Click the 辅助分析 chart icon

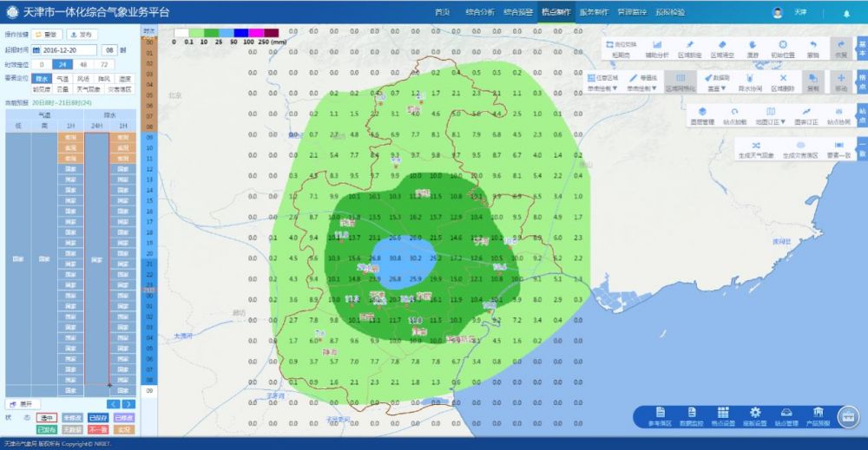coord(657,45)
